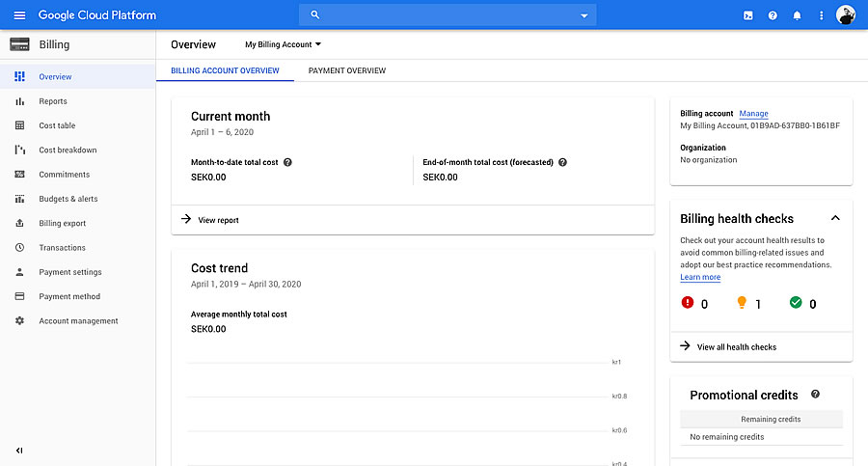Click the Manage billing account link
The width and height of the screenshot is (868, 466).
pos(753,113)
